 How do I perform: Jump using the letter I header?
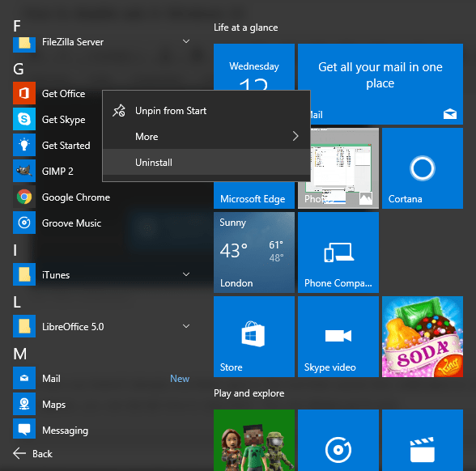(15, 250)
